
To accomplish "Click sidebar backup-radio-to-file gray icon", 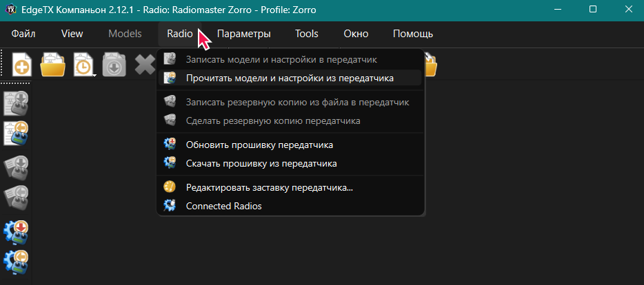I will coord(17,198).
